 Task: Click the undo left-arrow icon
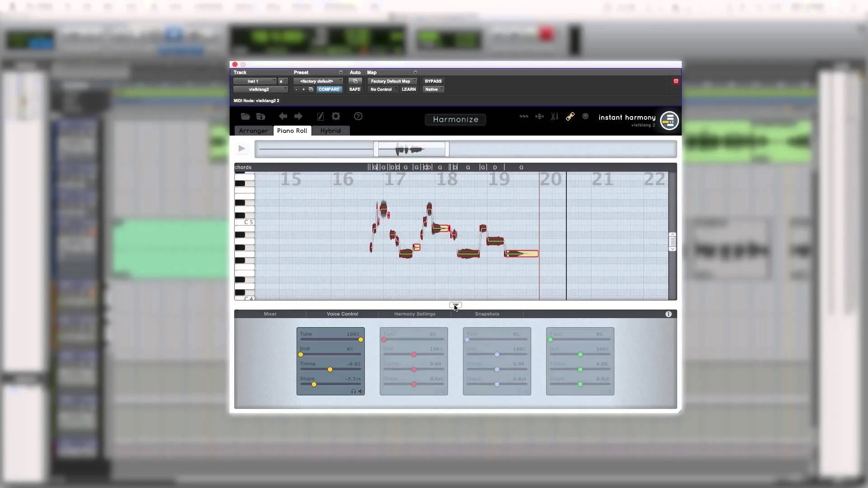point(283,117)
